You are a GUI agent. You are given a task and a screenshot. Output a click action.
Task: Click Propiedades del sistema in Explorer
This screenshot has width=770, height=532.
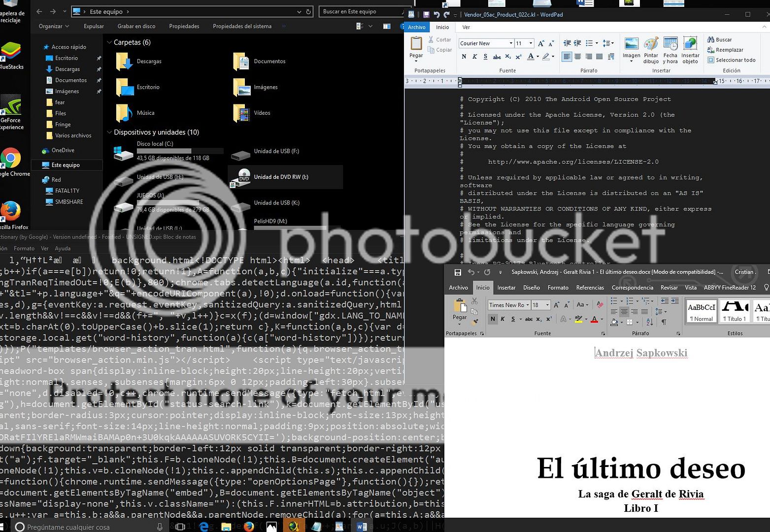242,26
